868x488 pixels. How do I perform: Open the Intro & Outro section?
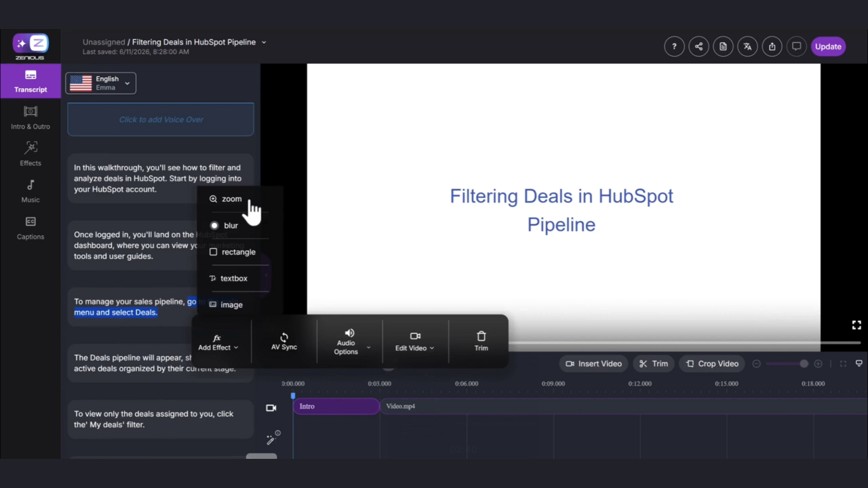tap(31, 118)
